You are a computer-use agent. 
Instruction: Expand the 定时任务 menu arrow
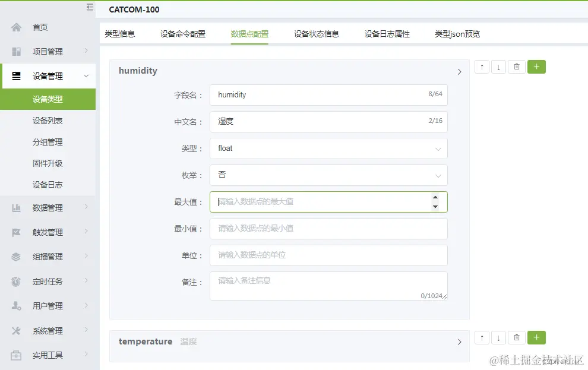[86, 280]
